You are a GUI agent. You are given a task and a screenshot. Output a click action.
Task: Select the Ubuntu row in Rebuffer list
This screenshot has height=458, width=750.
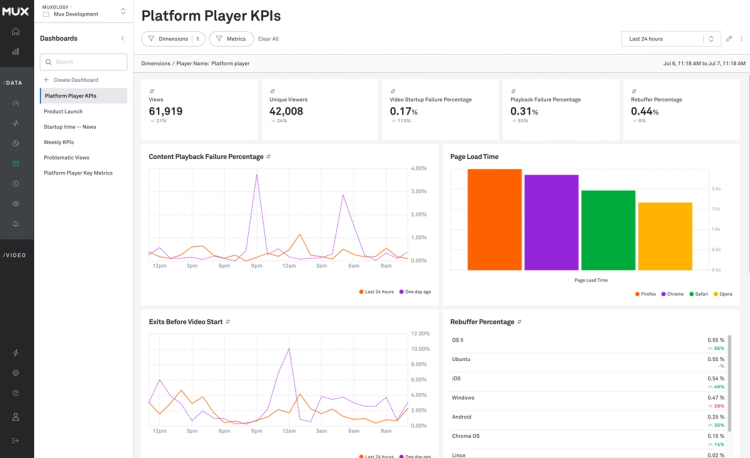click(x=588, y=363)
